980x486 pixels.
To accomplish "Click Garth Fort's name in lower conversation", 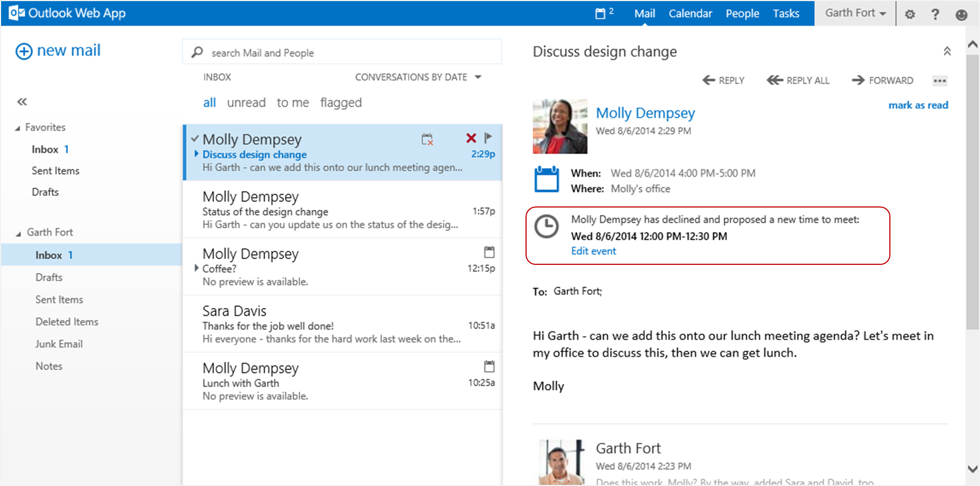I will click(x=628, y=448).
